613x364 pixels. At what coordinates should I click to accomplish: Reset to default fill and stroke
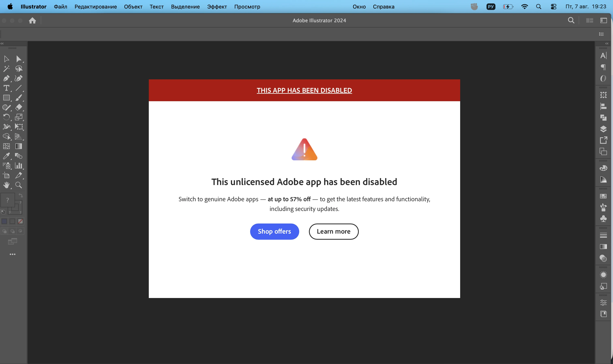(3, 211)
